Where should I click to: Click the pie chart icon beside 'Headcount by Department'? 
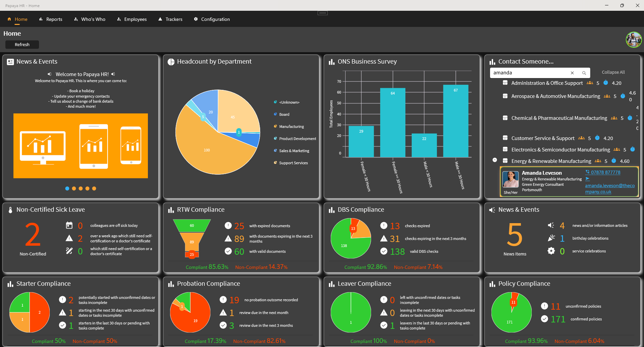(171, 62)
